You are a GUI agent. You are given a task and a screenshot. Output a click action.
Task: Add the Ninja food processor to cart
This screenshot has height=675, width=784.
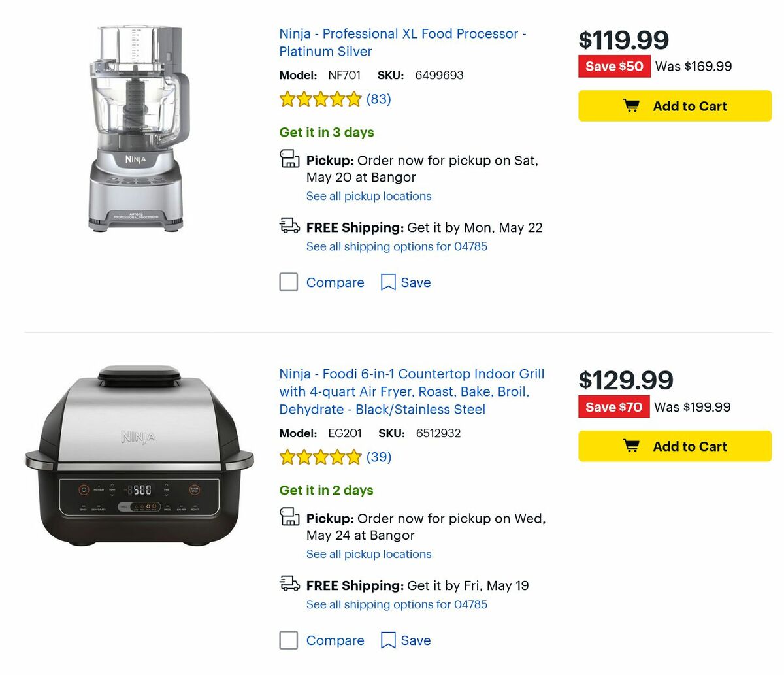coord(674,105)
